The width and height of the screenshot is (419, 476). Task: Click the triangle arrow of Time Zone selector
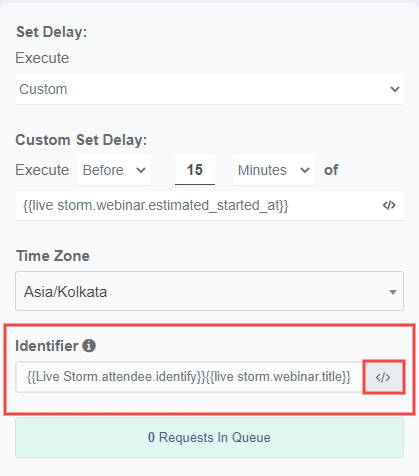coord(393,292)
